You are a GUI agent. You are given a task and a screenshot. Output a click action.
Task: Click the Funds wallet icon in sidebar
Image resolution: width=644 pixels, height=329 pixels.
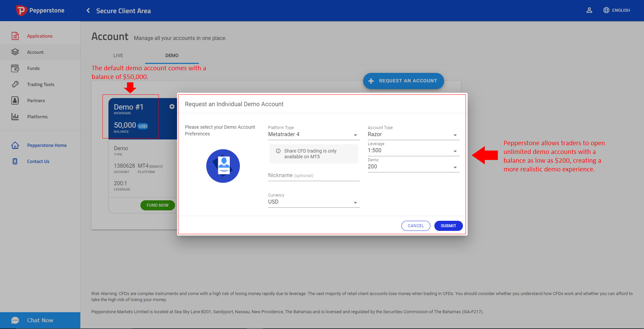15,68
